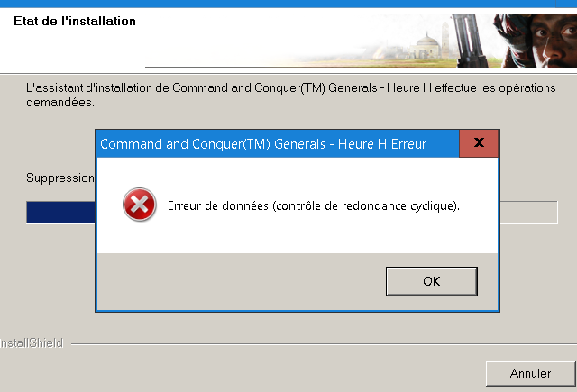This screenshot has height=392, width=577.
Task: Close the Heure H Erreur dialog
Action: [479, 143]
